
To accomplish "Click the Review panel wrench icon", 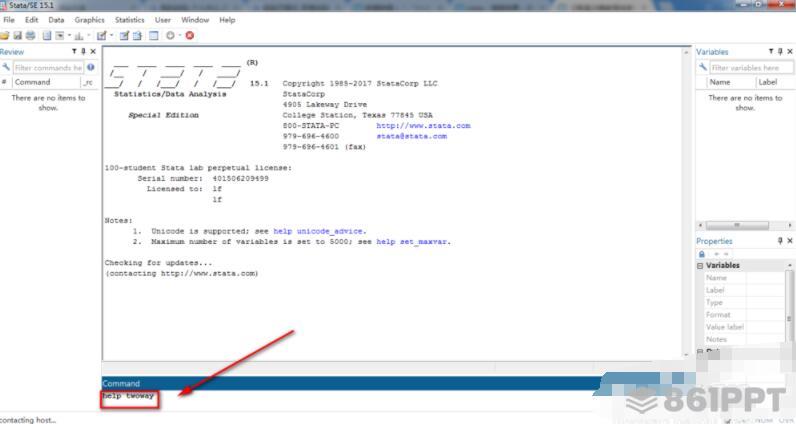I will pos(6,67).
